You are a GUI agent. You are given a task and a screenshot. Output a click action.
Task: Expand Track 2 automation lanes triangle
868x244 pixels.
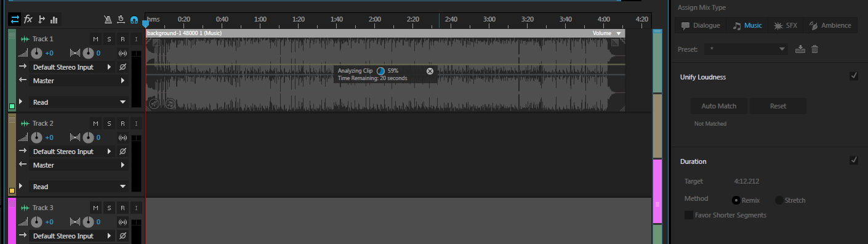(20, 186)
